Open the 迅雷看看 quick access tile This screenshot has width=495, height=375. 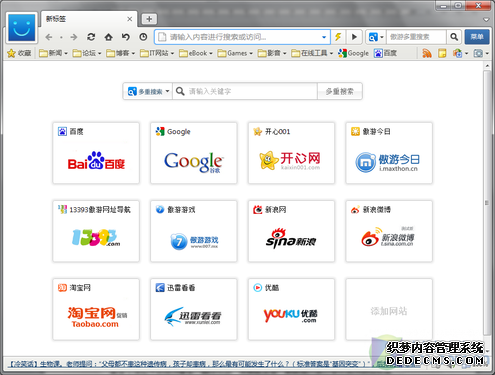[x=194, y=309]
